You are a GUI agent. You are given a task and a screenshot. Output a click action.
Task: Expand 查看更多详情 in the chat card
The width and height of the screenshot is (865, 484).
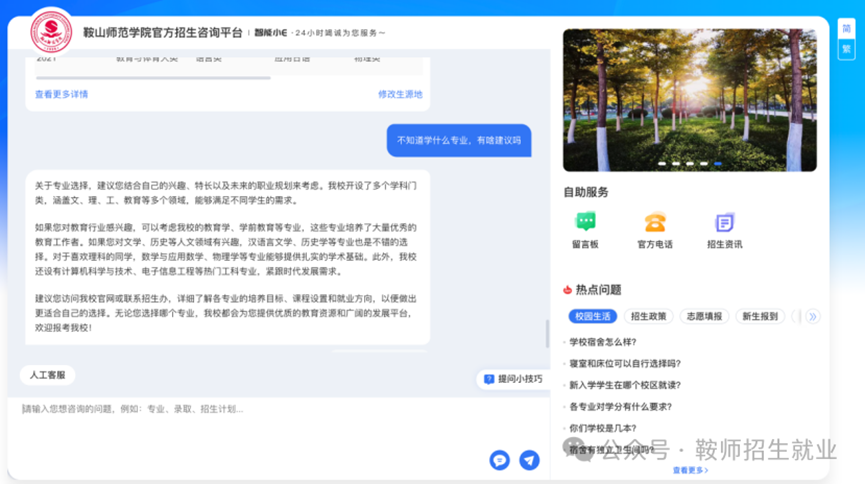coord(61,94)
